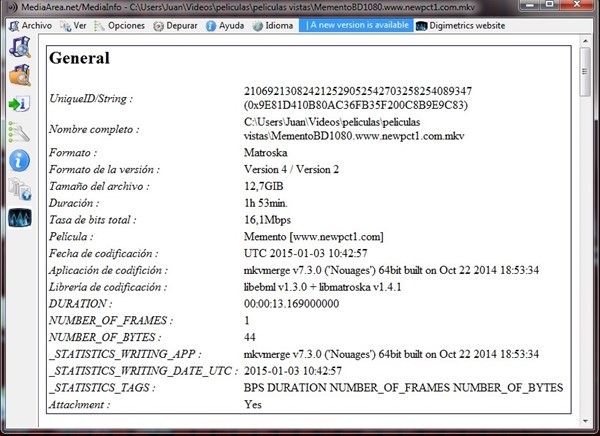600x436 pixels.
Task: Click 'Version 4 / Version 2' value
Action: coord(291,170)
